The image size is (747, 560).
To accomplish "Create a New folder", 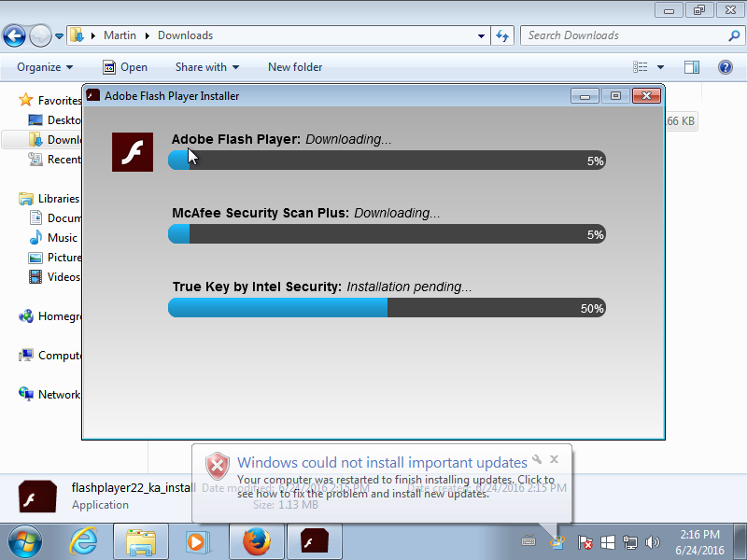I will pyautogui.click(x=295, y=67).
